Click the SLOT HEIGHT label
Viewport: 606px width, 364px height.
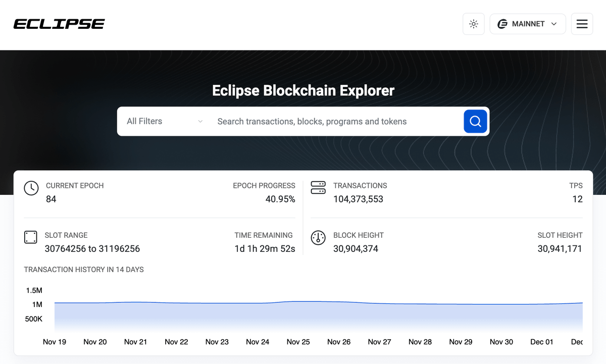(560, 235)
